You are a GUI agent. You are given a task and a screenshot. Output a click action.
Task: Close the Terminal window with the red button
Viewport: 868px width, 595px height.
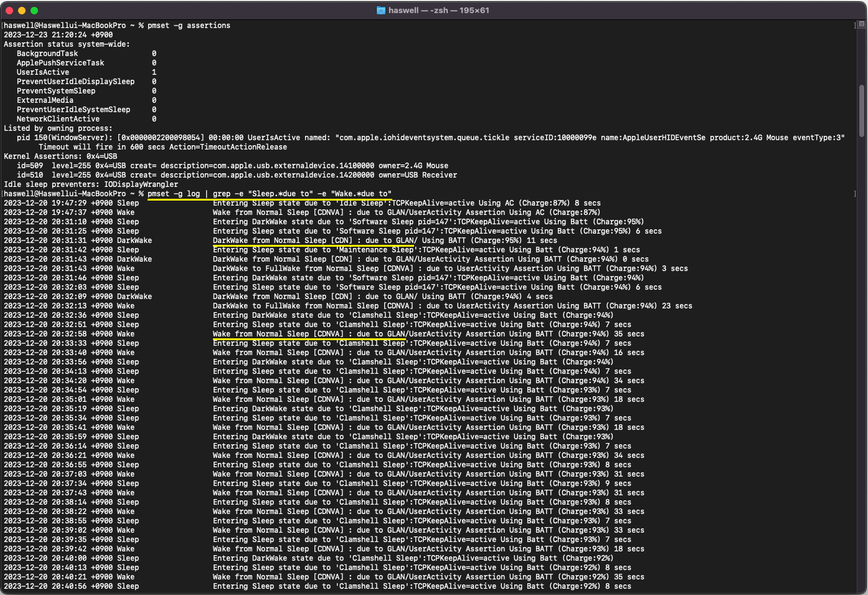click(9, 11)
